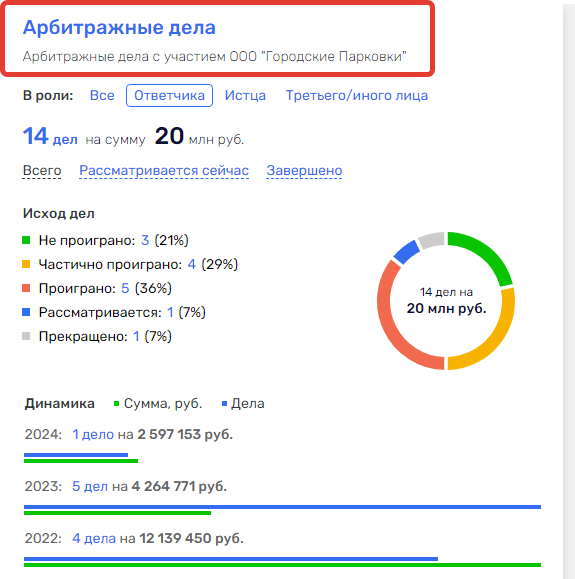The image size is (575, 579).
Task: Open the 3 Не проиграно cases
Action: (x=145, y=240)
